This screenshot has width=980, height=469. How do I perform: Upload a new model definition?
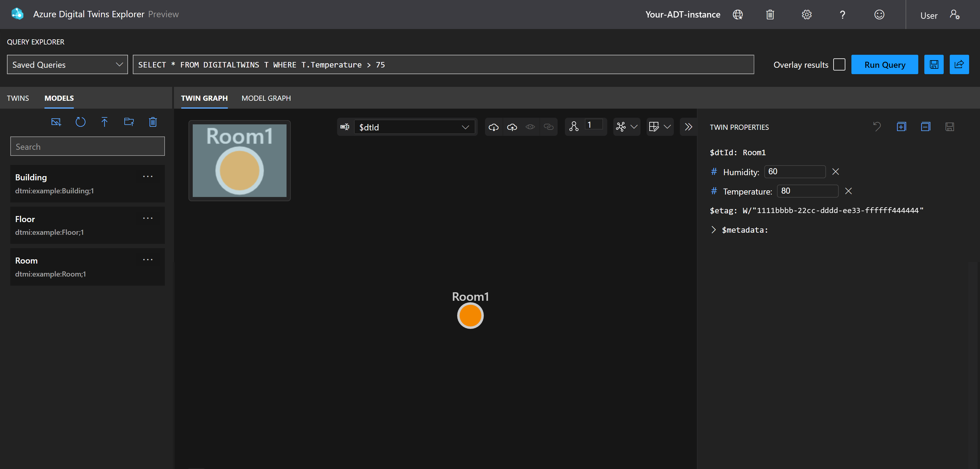click(105, 122)
